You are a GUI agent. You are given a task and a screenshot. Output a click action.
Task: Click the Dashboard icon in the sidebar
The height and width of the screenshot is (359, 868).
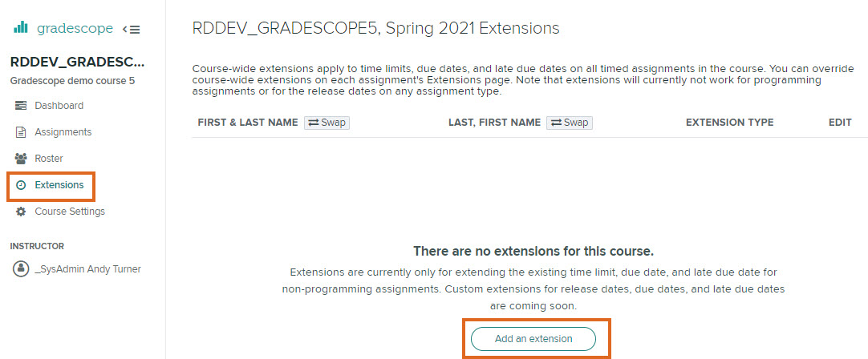point(21,106)
